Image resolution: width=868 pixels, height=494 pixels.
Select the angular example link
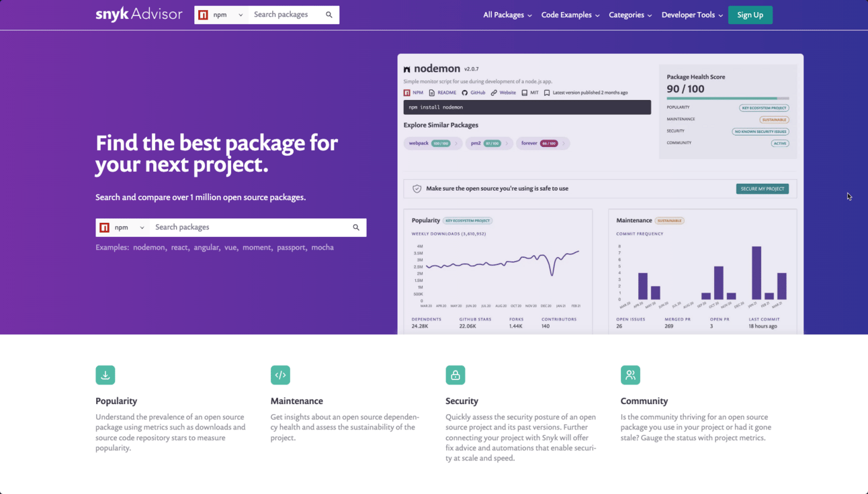(206, 248)
